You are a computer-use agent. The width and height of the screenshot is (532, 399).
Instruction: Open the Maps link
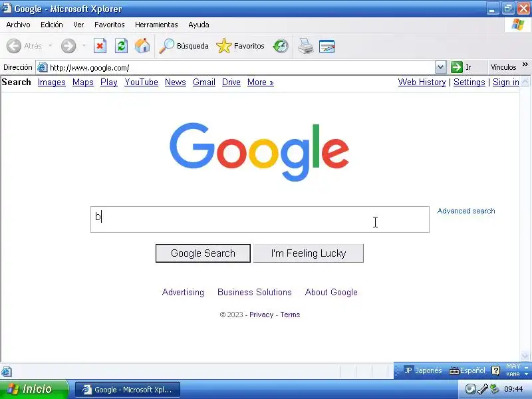[x=82, y=82]
